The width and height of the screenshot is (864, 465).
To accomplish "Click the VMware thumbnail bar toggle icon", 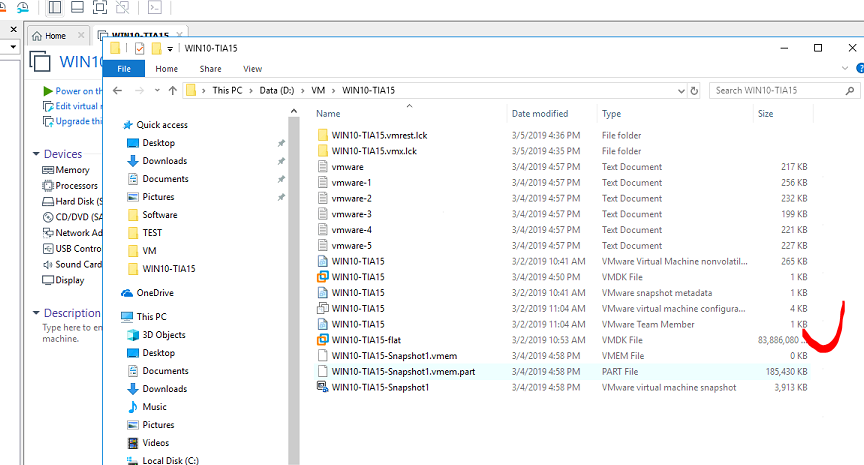I will coord(78,7).
